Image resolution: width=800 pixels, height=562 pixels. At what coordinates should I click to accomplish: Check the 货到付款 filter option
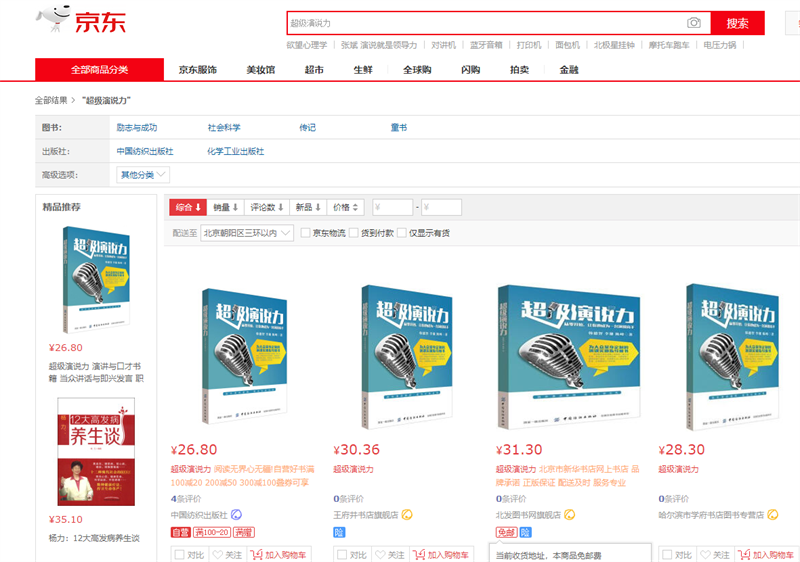[354, 233]
